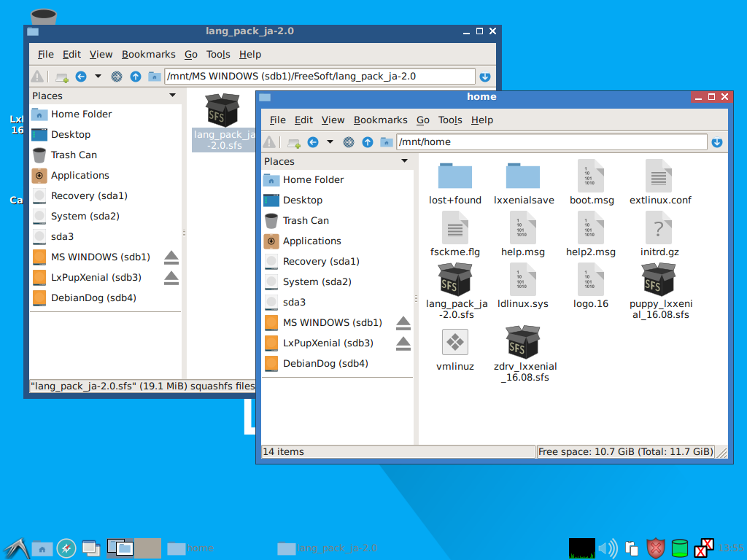The image size is (747, 560).
Task: Open the web browser launcher on taskbar
Action: 66,548
